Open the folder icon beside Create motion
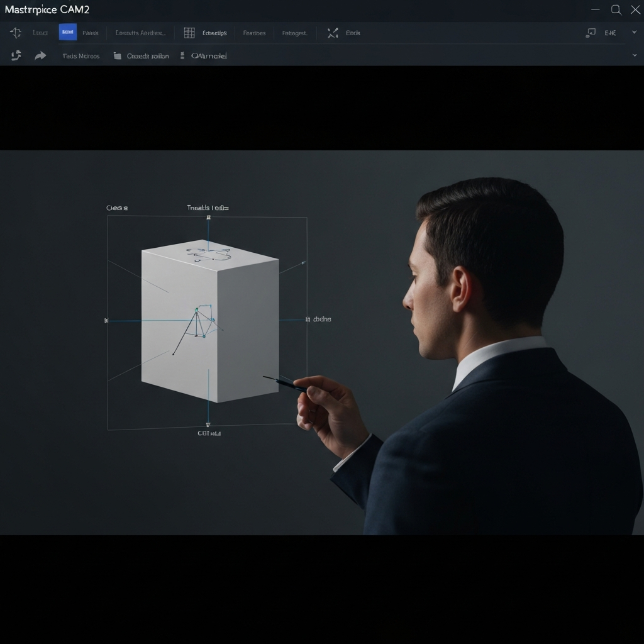 pyautogui.click(x=118, y=56)
